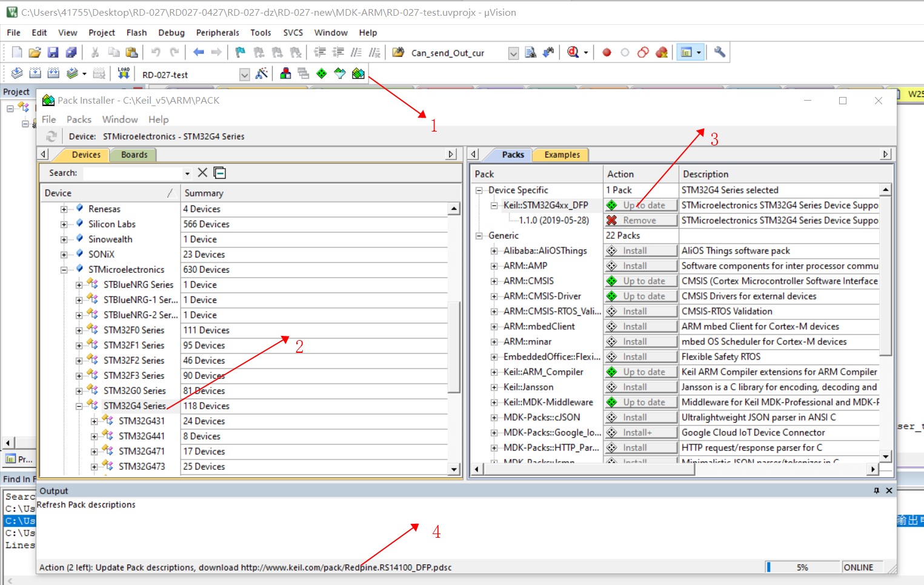This screenshot has width=924, height=585.
Task: Click the Build target icon
Action: point(35,74)
